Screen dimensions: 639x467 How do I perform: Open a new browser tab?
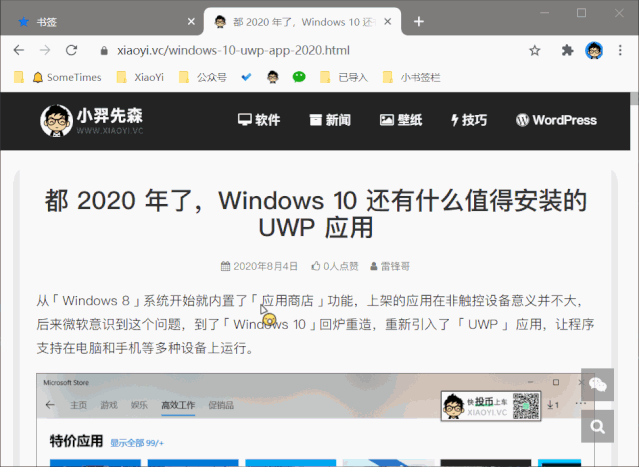[419, 22]
